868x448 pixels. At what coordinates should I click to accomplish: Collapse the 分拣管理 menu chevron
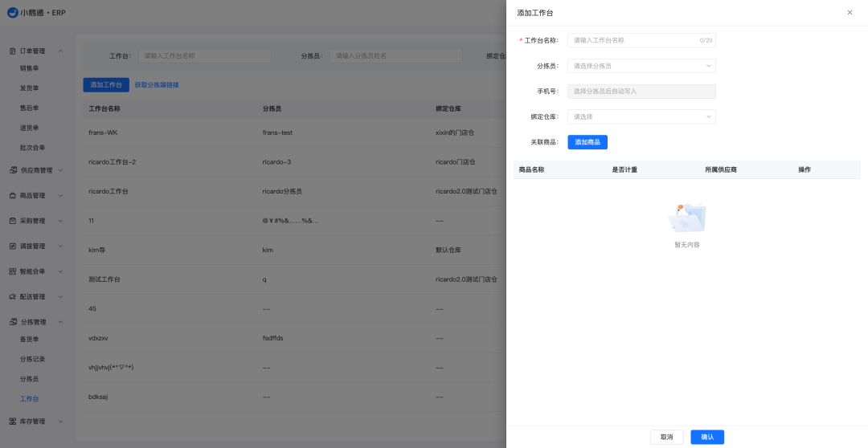click(60, 322)
